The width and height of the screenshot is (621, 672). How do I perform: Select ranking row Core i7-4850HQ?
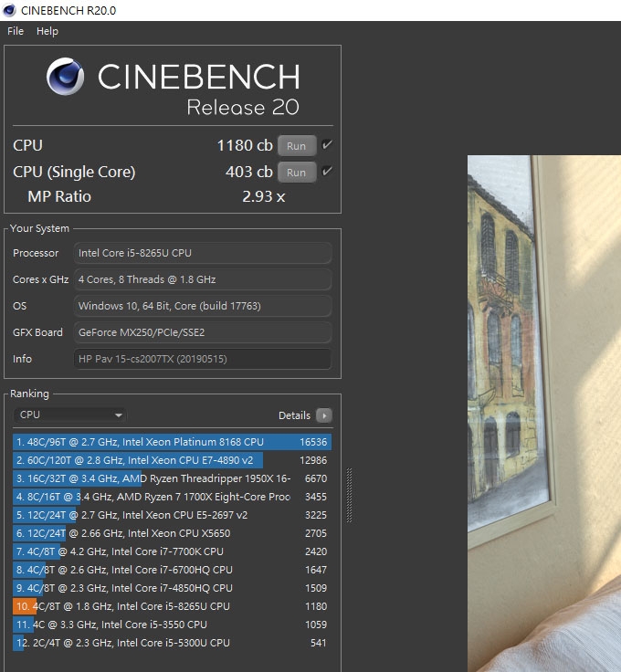coord(172,588)
